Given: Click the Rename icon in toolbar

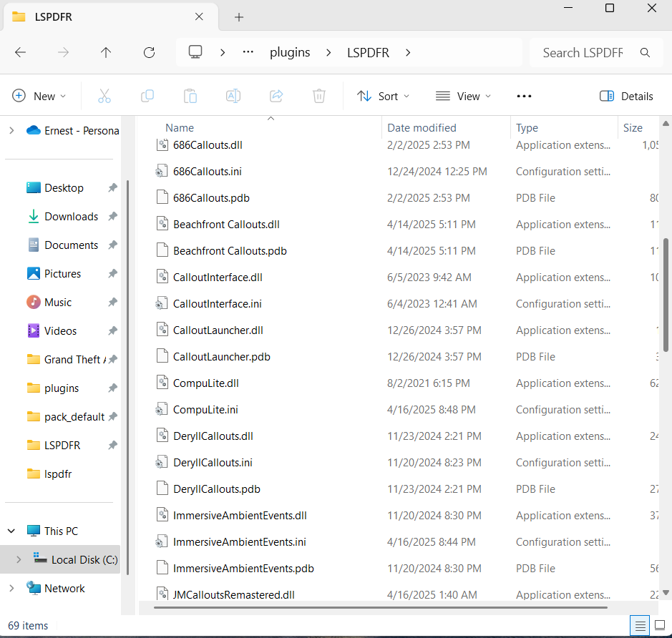Looking at the screenshot, I should point(233,96).
